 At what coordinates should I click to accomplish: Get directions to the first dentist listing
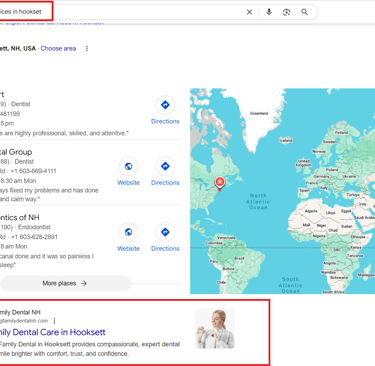[165, 111]
